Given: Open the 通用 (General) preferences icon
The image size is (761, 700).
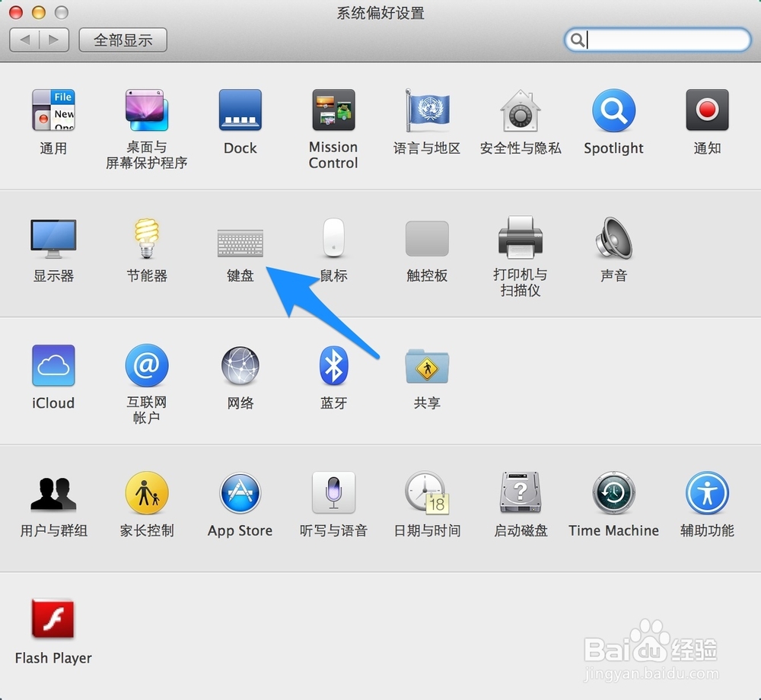Looking at the screenshot, I should pos(53,110).
